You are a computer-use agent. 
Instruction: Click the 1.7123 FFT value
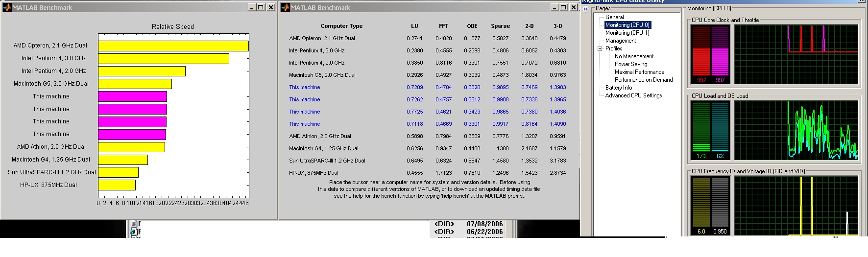pyautogui.click(x=443, y=173)
